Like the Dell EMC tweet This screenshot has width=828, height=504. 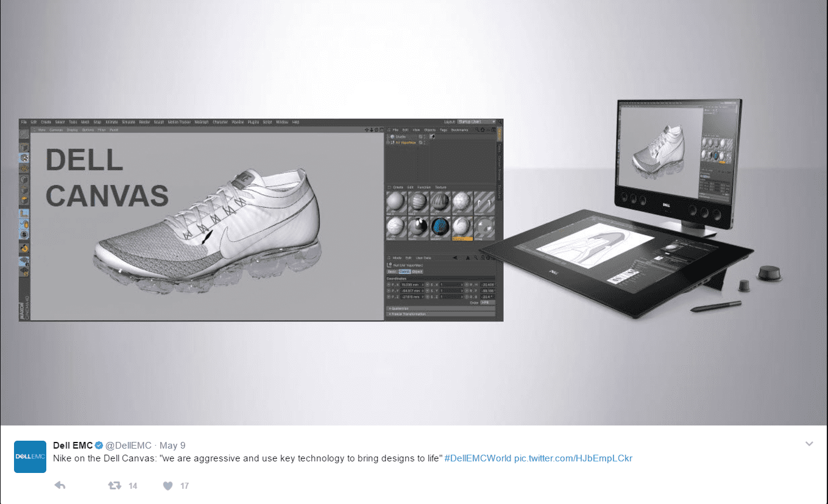pyautogui.click(x=168, y=485)
